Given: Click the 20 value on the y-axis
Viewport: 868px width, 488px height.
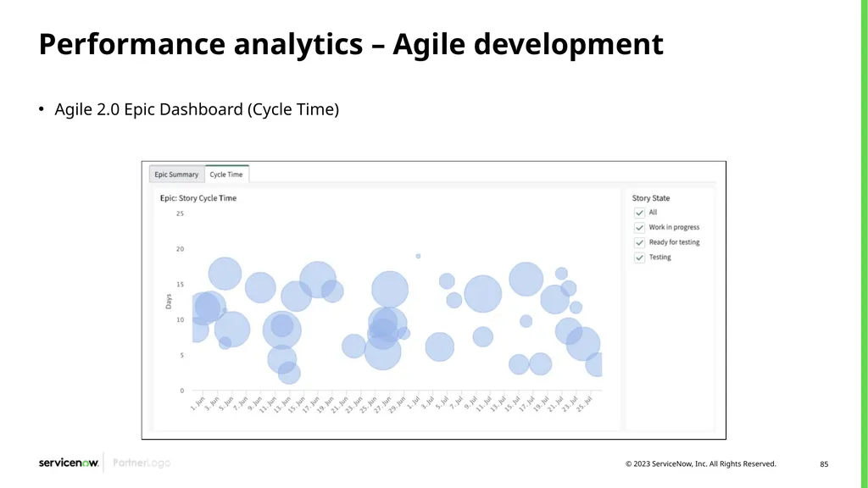Looking at the screenshot, I should tap(180, 249).
